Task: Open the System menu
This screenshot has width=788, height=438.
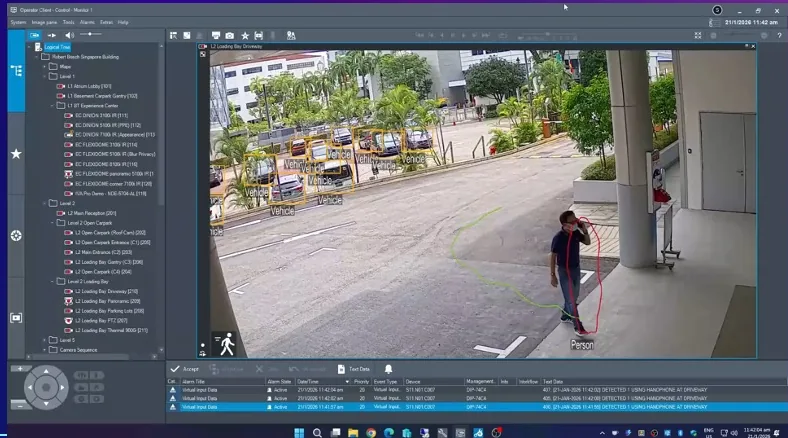Action: coord(18,22)
